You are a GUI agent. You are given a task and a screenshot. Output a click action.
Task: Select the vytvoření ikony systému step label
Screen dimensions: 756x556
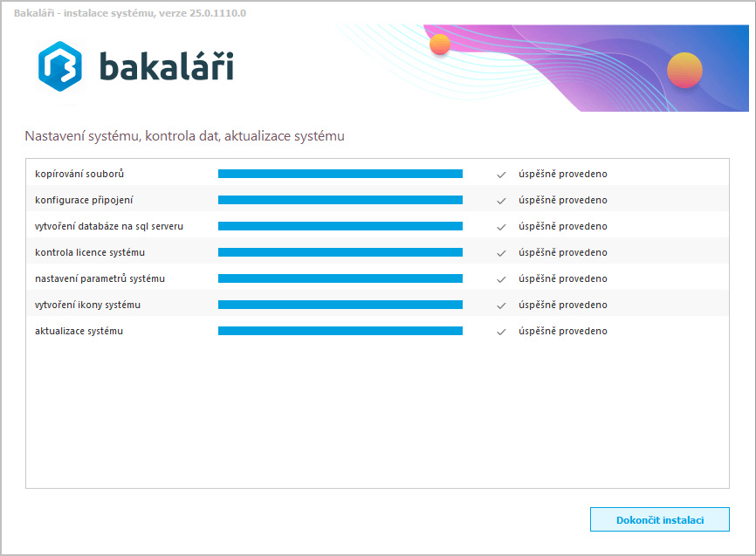click(87, 305)
